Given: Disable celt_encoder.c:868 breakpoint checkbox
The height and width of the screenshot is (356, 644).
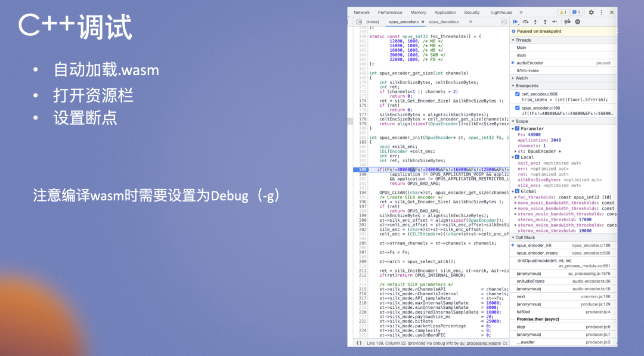Looking at the screenshot, I should click(x=518, y=94).
